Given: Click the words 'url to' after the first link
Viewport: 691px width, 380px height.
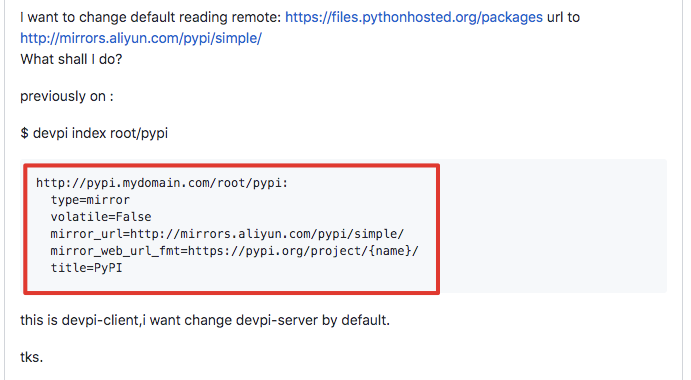Looking at the screenshot, I should pos(563,17).
